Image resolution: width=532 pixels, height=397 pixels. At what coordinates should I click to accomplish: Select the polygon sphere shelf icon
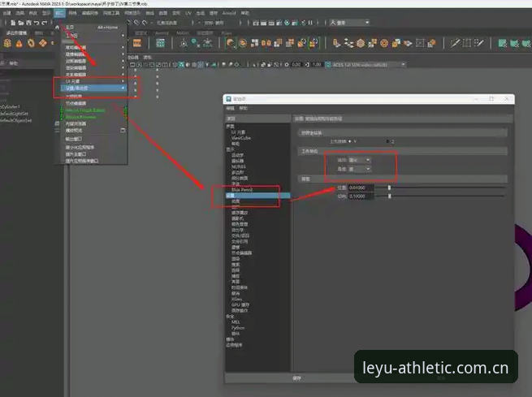(x=7, y=43)
